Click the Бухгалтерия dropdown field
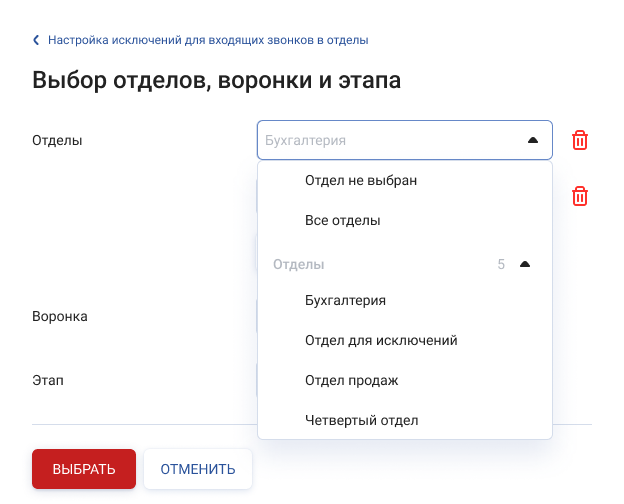Image resolution: width=624 pixels, height=504 pixels. [405, 140]
